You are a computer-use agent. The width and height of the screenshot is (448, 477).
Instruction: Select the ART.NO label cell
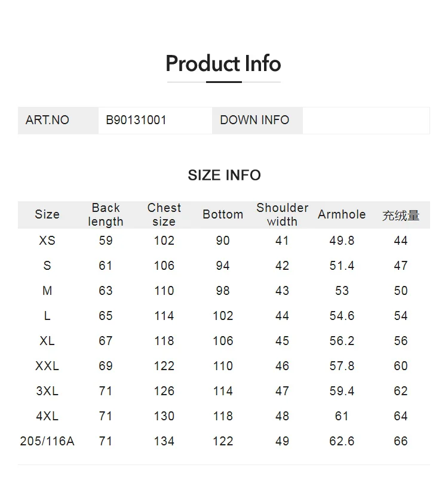[58, 120]
